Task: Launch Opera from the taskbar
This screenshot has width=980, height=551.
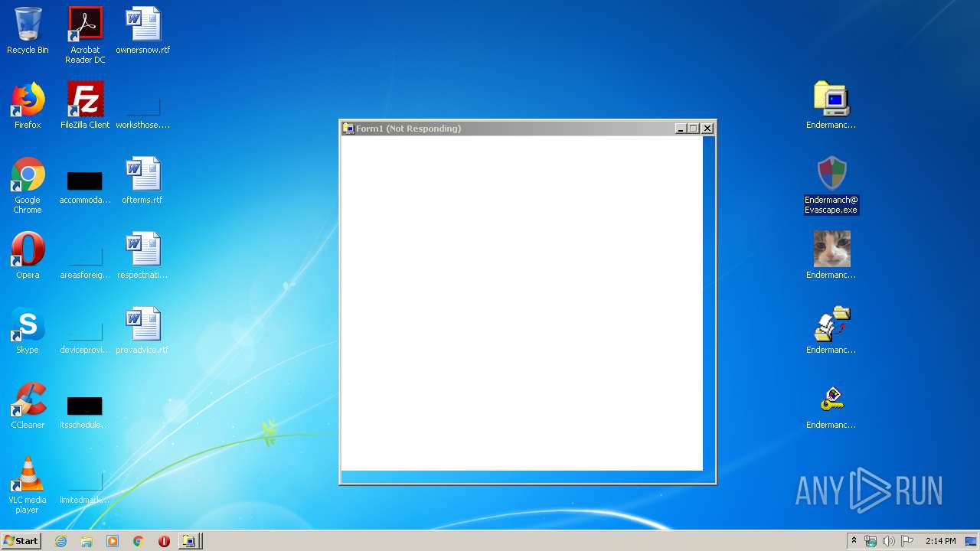Action: (164, 541)
